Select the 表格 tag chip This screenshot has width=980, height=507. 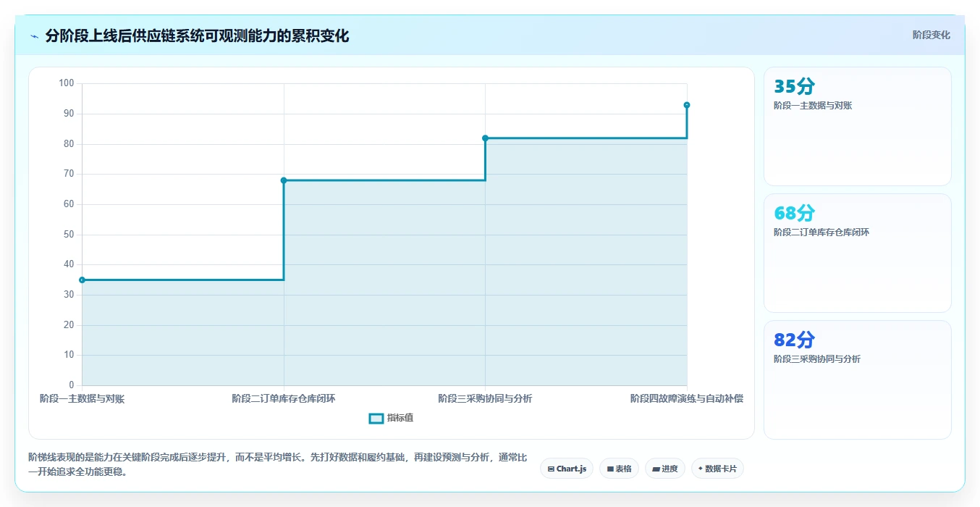click(619, 469)
